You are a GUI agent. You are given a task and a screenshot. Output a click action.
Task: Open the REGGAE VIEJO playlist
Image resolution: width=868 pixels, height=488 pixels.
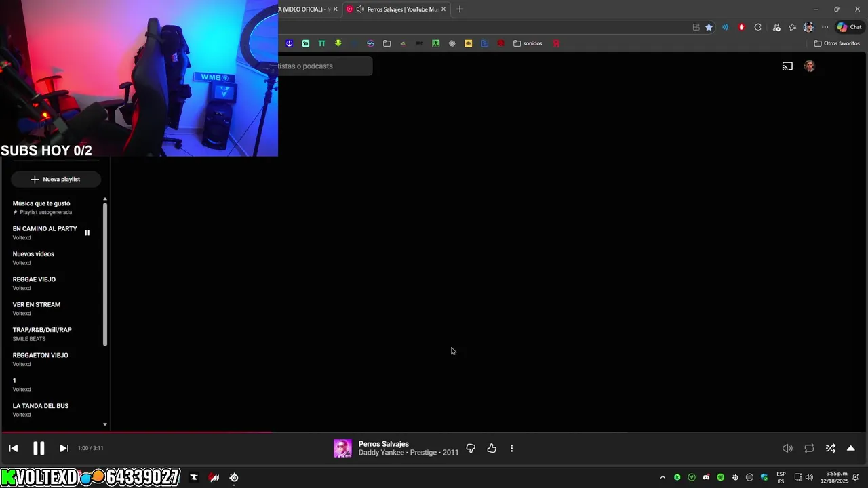tap(34, 283)
